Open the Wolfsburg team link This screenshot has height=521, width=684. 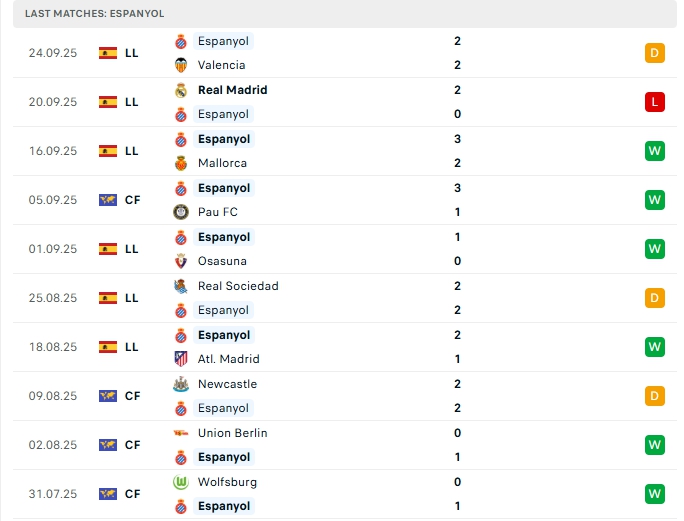[x=227, y=482]
